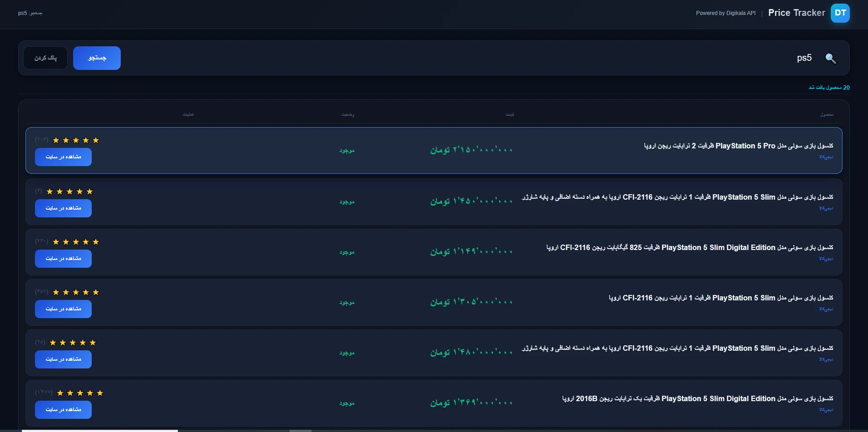This screenshot has height=432, width=868.
Task: Click the محصول column header
Action: [x=827, y=114]
